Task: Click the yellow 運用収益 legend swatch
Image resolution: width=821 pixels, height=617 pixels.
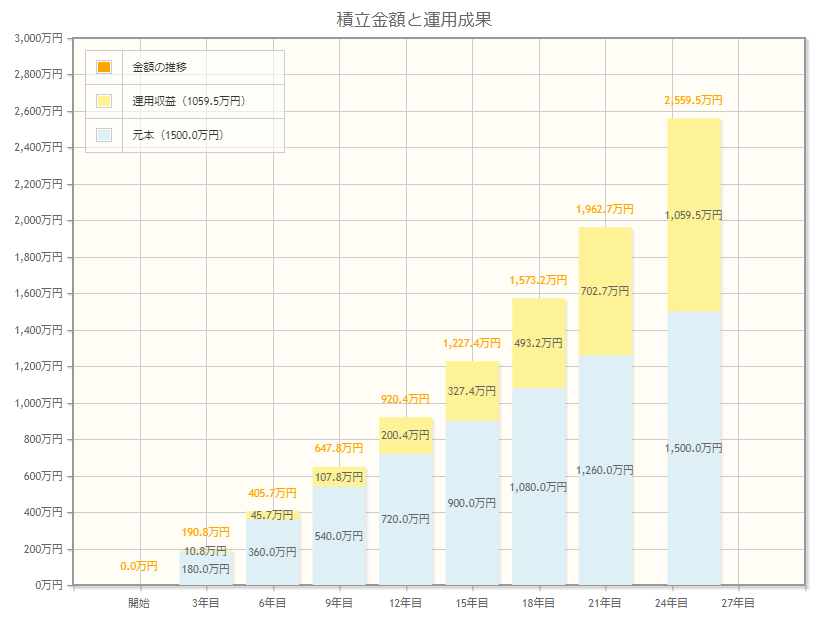Action: [104, 101]
